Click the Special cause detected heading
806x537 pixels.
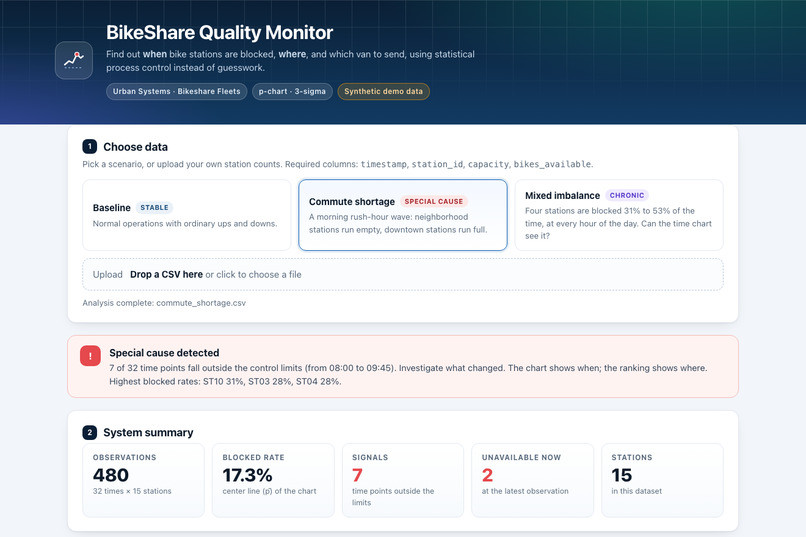[x=164, y=353]
